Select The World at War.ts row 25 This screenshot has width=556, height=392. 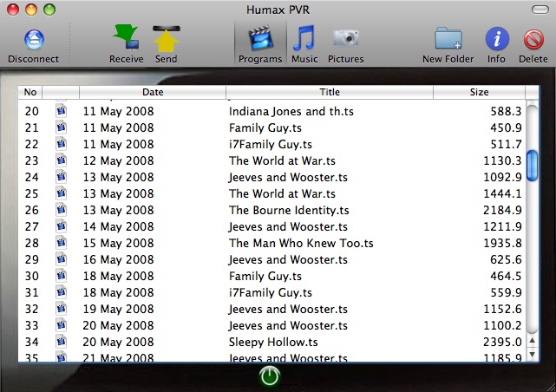[282, 193]
